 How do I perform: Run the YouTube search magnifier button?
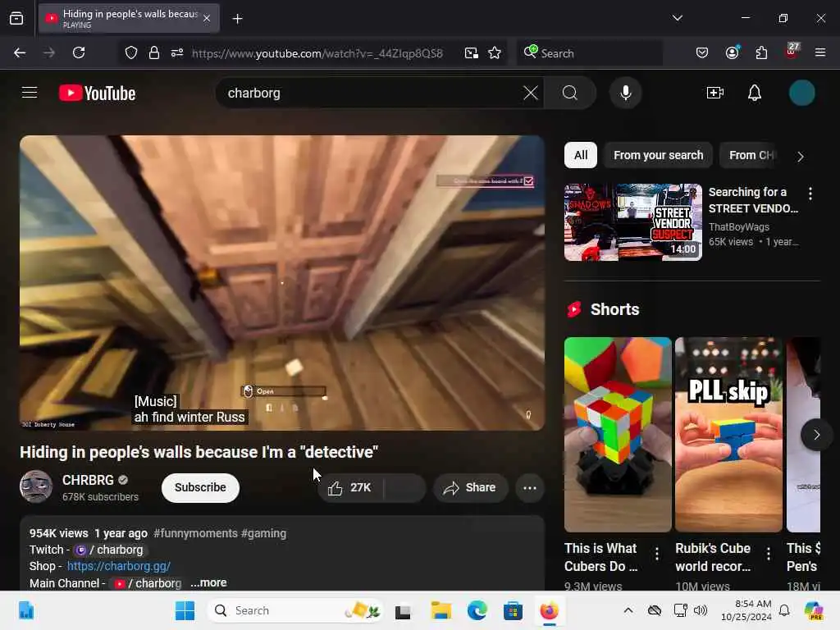point(570,93)
